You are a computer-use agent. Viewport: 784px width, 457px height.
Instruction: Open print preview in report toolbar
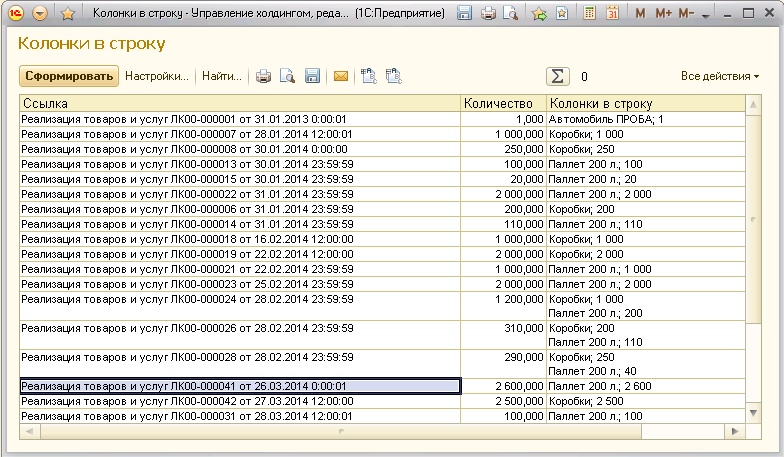pyautogui.click(x=288, y=76)
